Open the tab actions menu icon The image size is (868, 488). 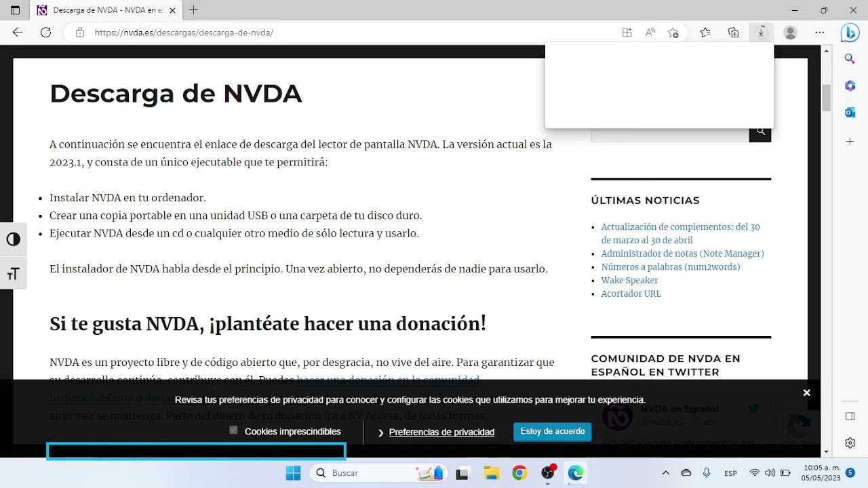point(16,10)
